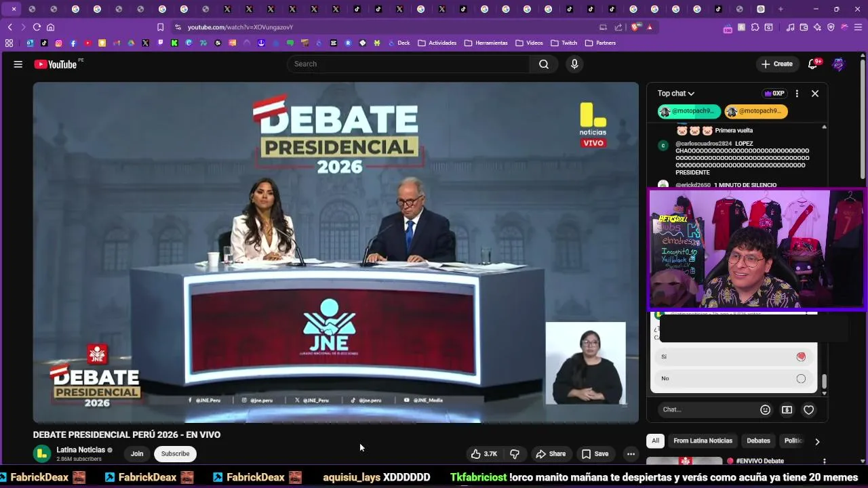Go back in browser history
Screen dimensions: 868x488
coord(9,27)
